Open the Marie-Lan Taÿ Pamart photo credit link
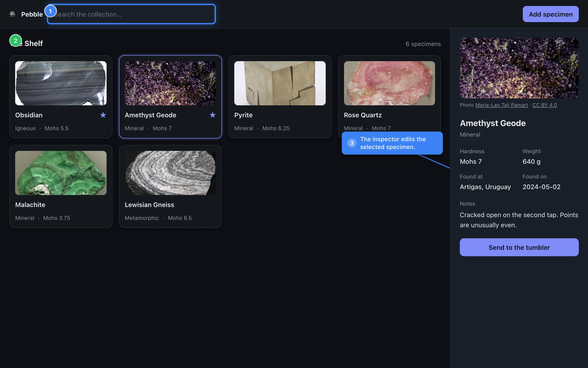This screenshot has width=588, height=368. 501,105
